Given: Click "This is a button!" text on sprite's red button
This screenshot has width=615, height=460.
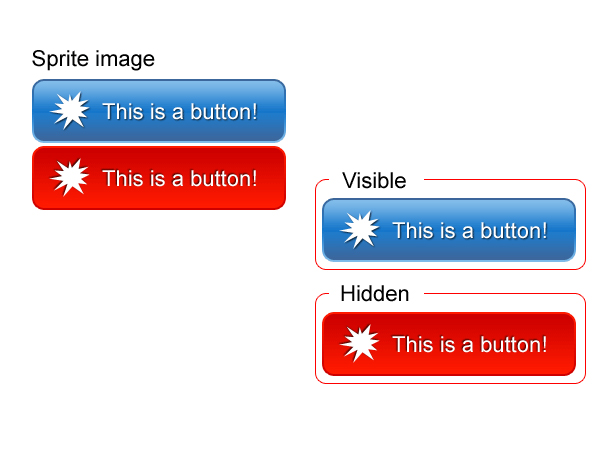Looking at the screenshot, I should click(180, 178).
